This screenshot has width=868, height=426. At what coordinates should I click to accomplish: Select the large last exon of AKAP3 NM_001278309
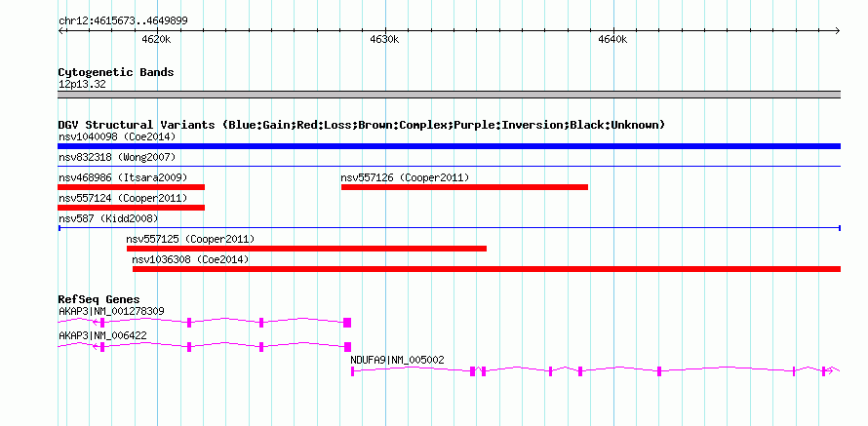coord(347,323)
